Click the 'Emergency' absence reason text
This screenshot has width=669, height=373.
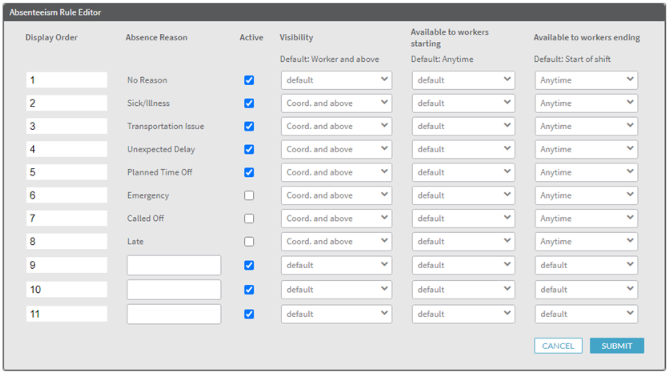[148, 195]
